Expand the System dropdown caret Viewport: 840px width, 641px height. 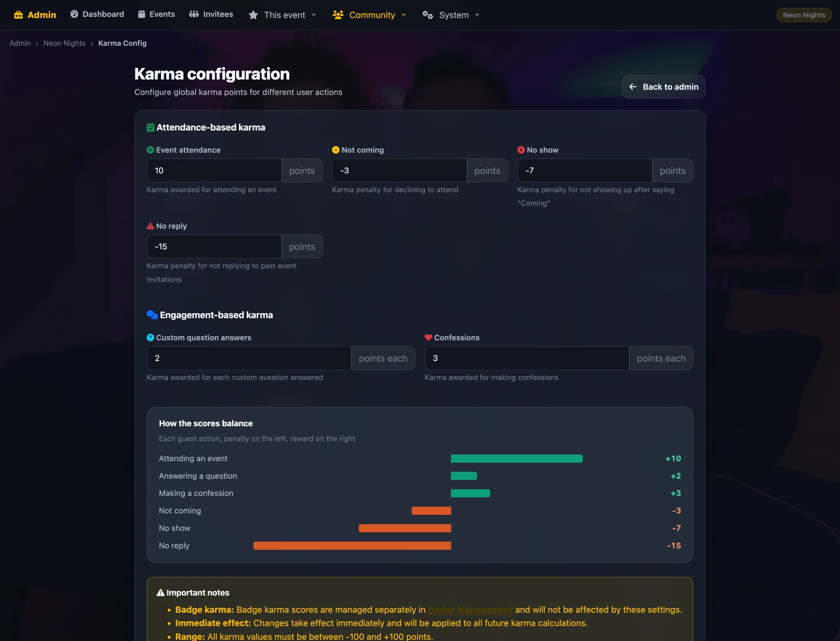[477, 15]
